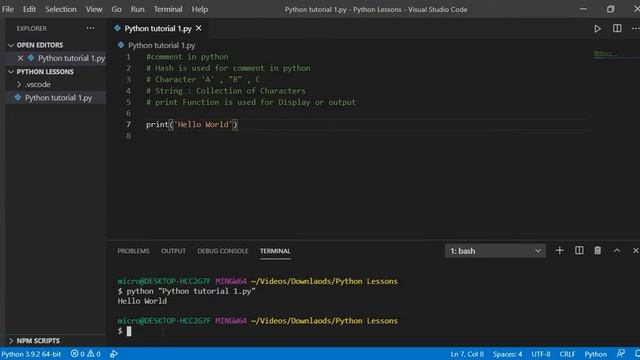Change file encoding UTF-8
The height and width of the screenshot is (360, 640).
coord(540,354)
